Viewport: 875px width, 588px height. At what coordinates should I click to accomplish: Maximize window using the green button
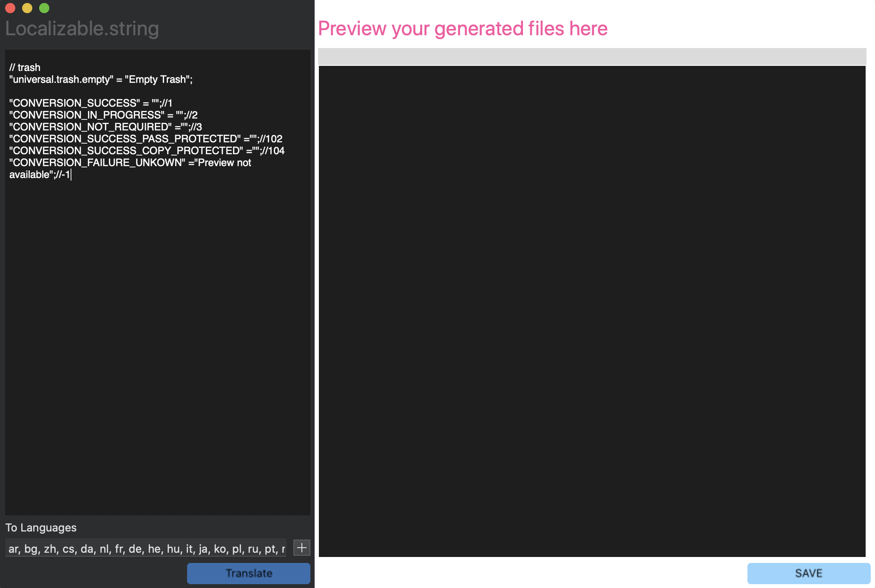[44, 8]
